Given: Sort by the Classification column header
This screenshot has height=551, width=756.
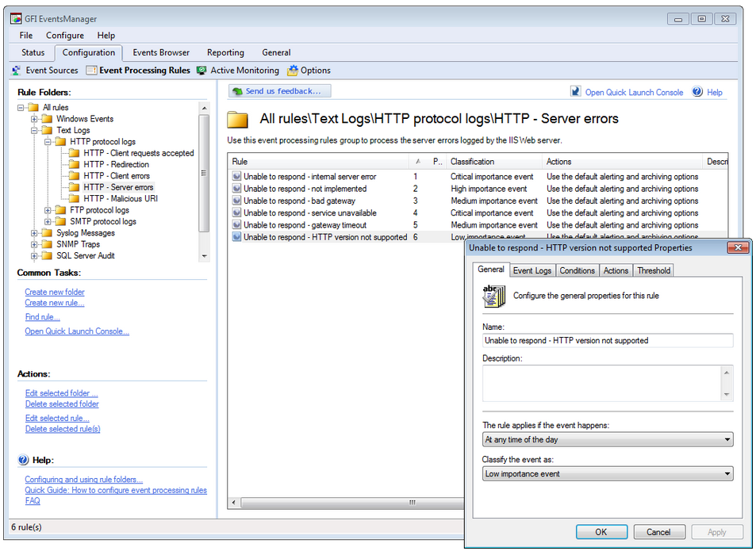Looking at the screenshot, I should pyautogui.click(x=493, y=162).
